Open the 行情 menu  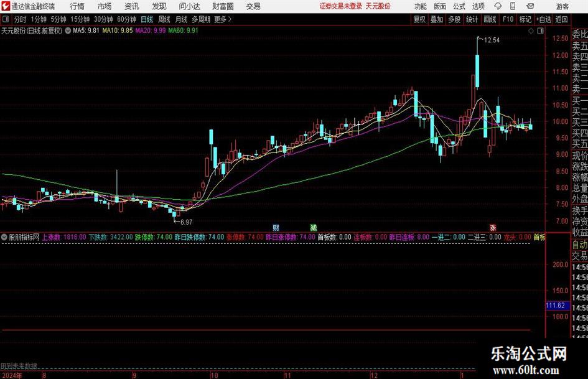point(77,6)
